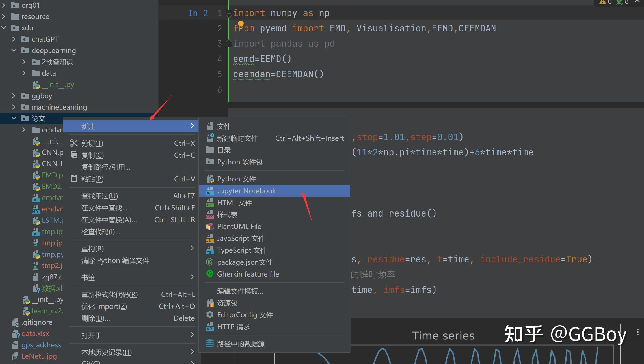Click the HTML 文件 icon
Image resolution: width=644 pixels, height=364 pixels.
210,203
